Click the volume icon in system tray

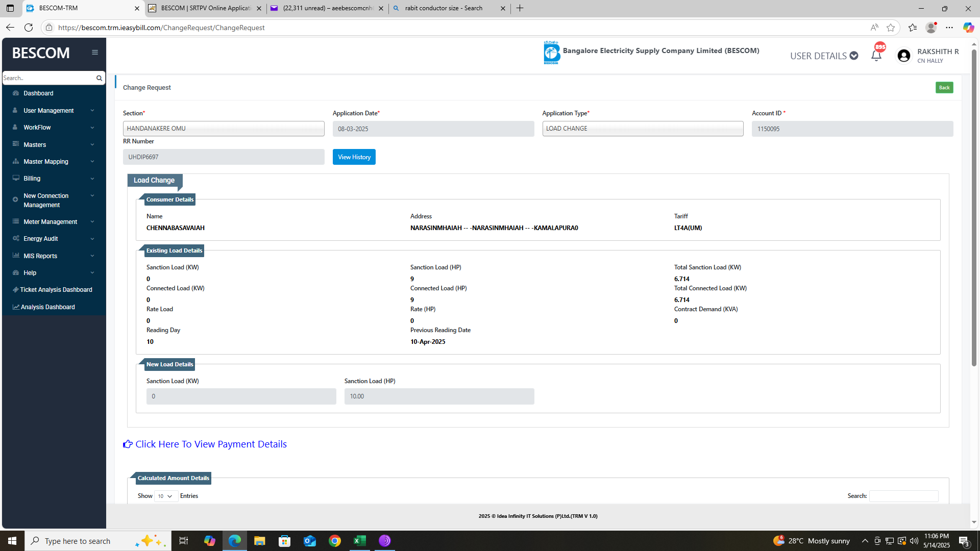point(914,541)
